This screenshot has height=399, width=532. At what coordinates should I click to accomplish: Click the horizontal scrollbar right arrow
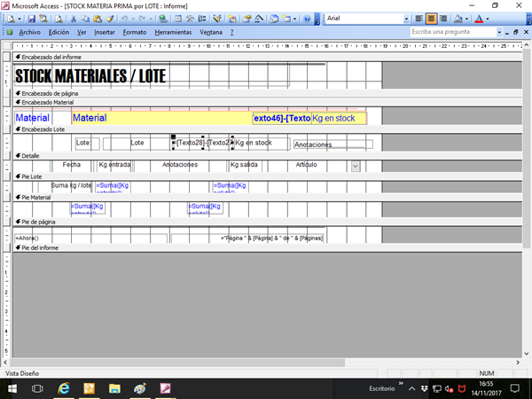[518, 363]
